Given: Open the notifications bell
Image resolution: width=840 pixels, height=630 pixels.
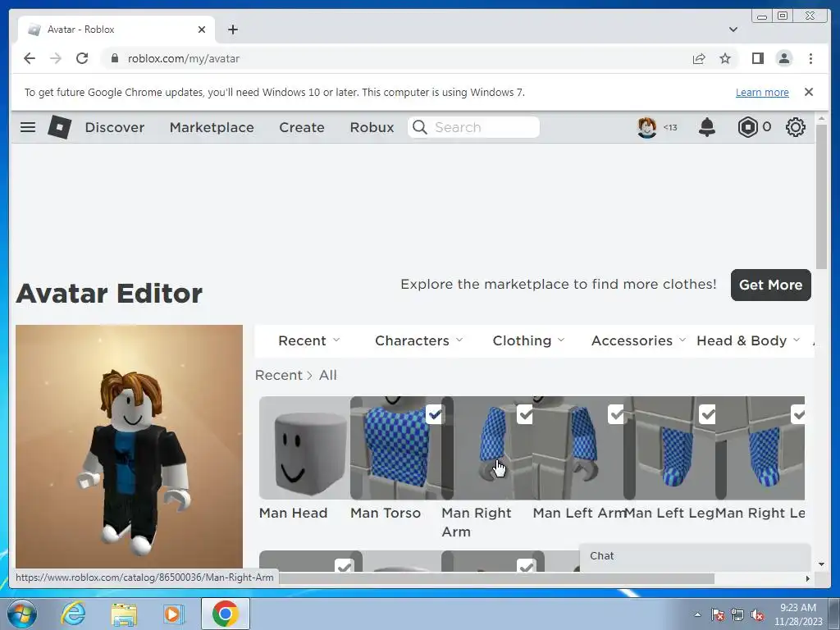Looking at the screenshot, I should [707, 127].
